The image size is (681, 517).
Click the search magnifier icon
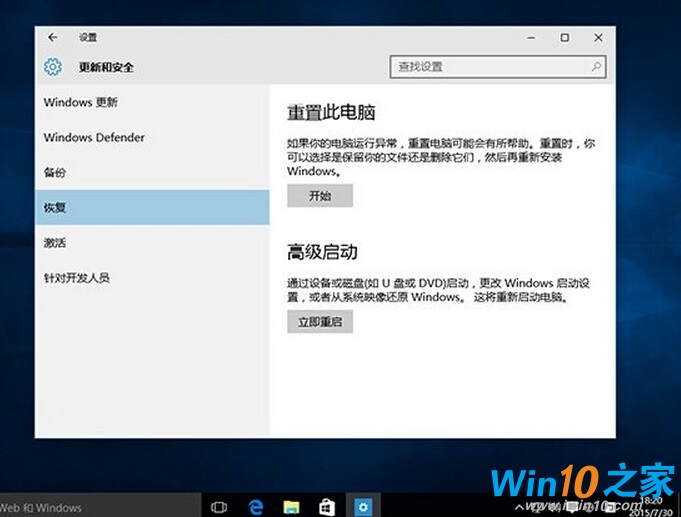pos(596,66)
